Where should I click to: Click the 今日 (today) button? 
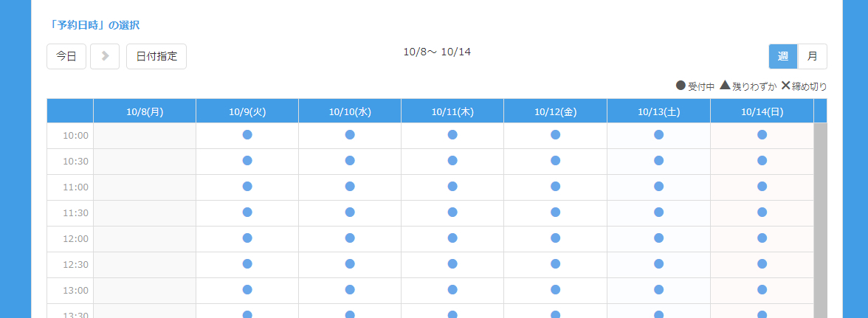pyautogui.click(x=66, y=56)
